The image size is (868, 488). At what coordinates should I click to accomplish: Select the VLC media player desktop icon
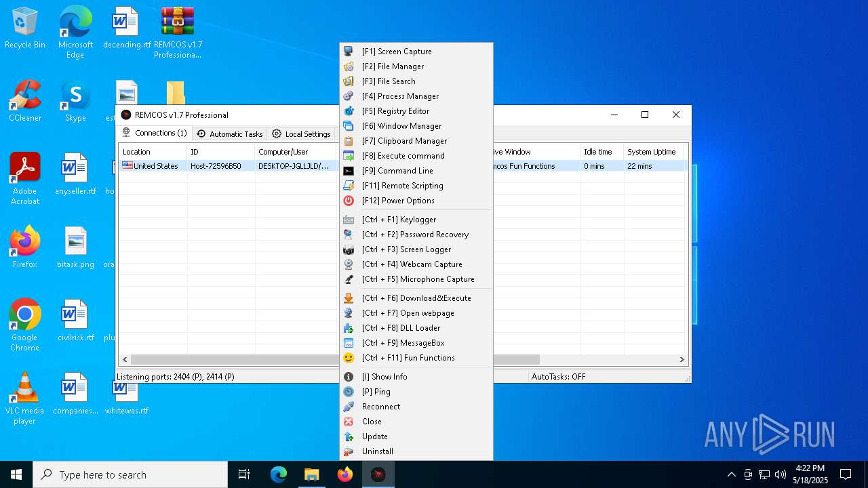25,399
